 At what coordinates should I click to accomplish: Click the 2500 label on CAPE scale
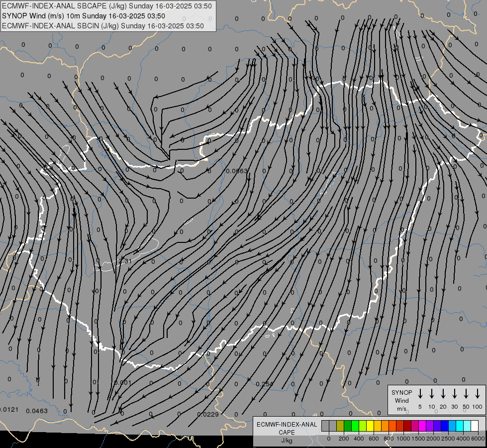(448, 439)
